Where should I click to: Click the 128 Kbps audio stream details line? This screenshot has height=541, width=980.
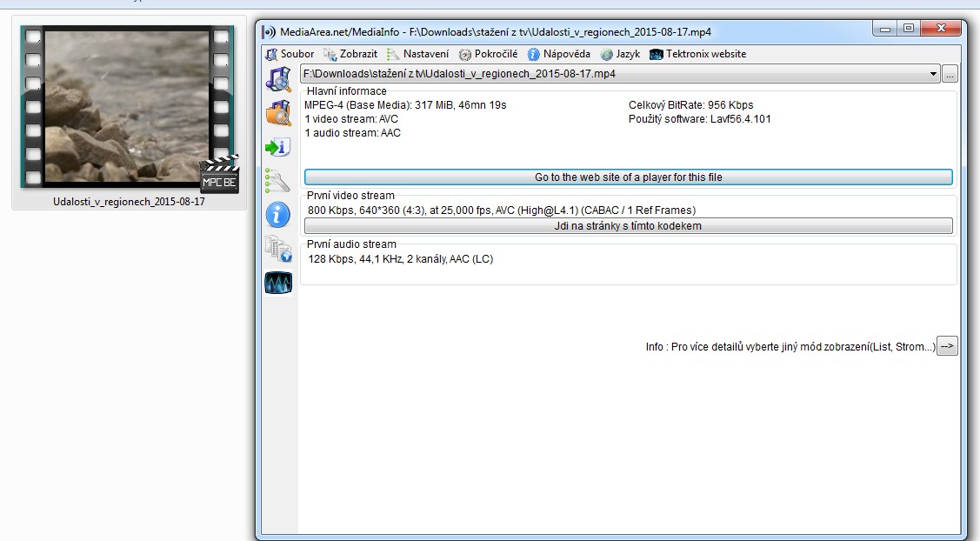pyautogui.click(x=401, y=259)
